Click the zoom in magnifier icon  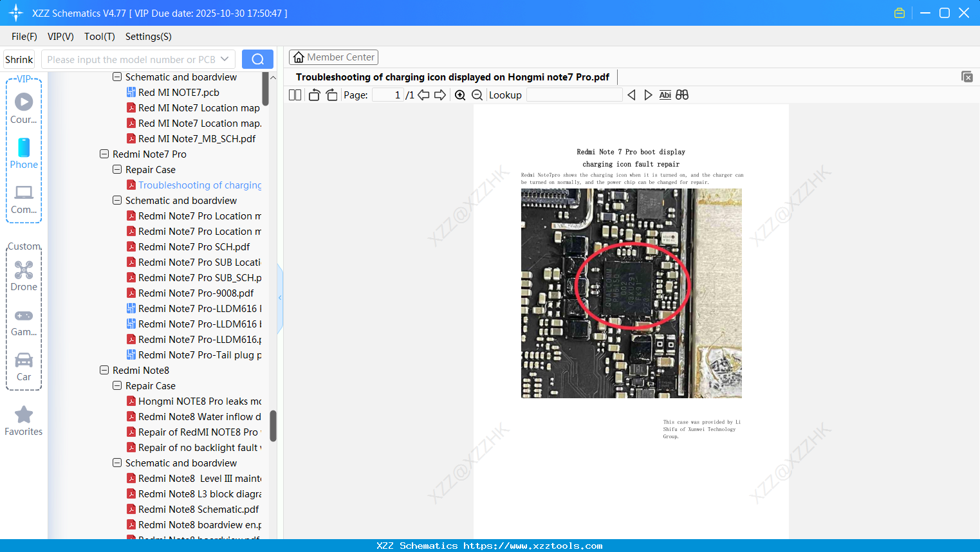460,95
